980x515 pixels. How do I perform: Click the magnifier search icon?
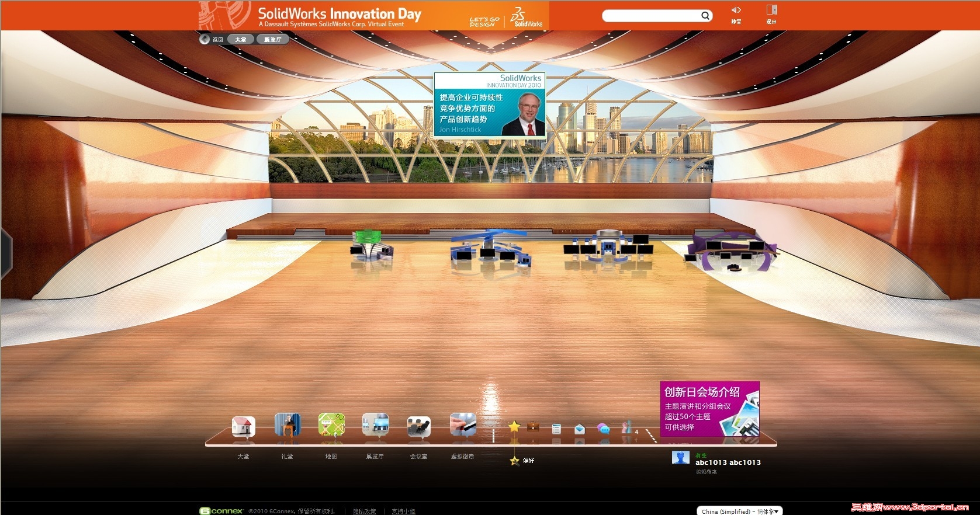coord(705,16)
